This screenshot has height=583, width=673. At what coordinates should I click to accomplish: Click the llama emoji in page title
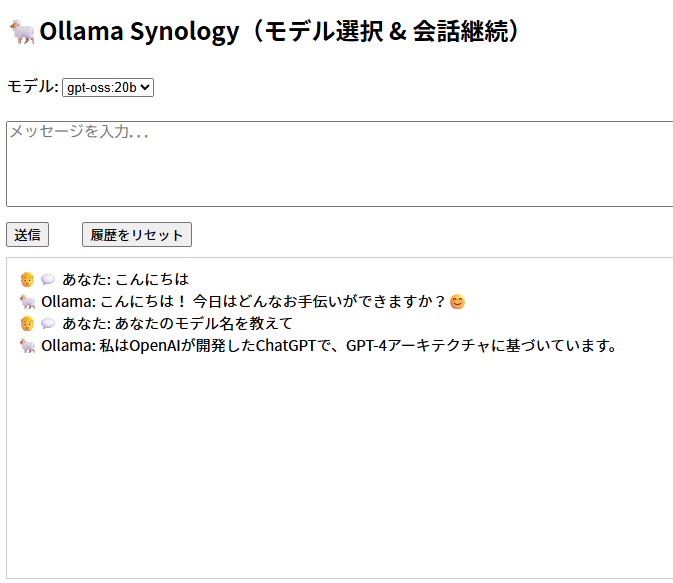[x=22, y=31]
